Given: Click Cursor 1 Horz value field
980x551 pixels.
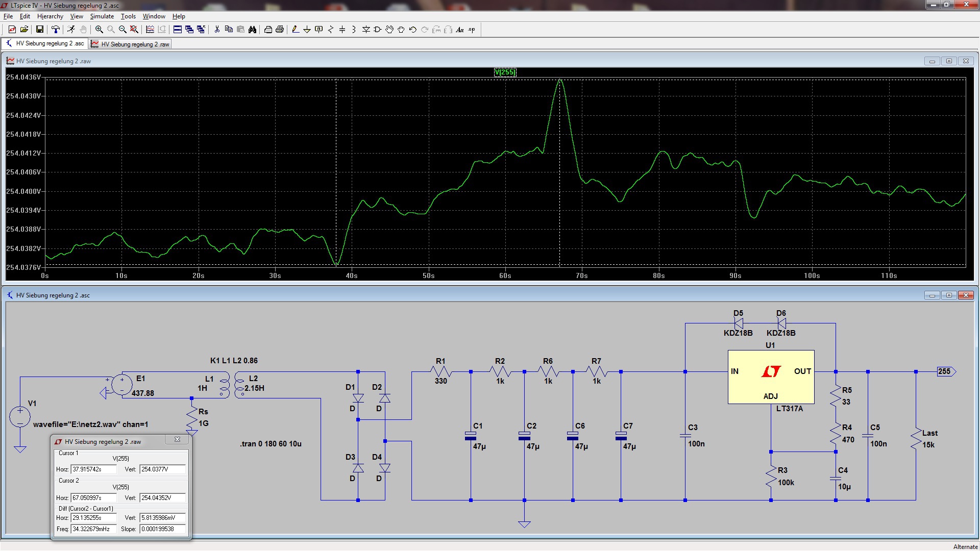Looking at the screenshot, I should pos(94,469).
